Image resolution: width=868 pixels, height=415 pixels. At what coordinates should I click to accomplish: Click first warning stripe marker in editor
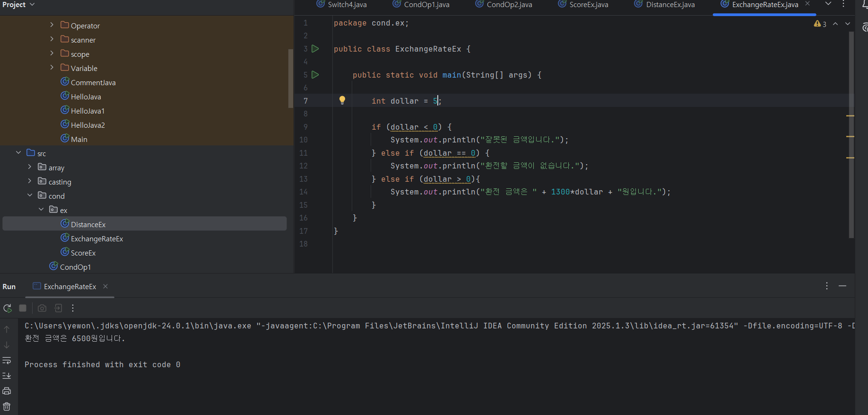click(850, 115)
